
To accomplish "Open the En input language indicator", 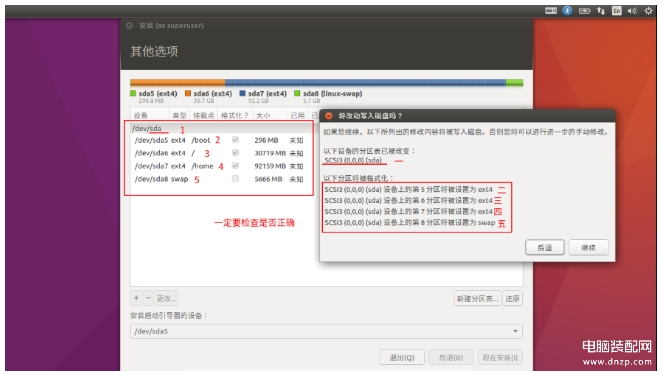I will pyautogui.click(x=616, y=11).
